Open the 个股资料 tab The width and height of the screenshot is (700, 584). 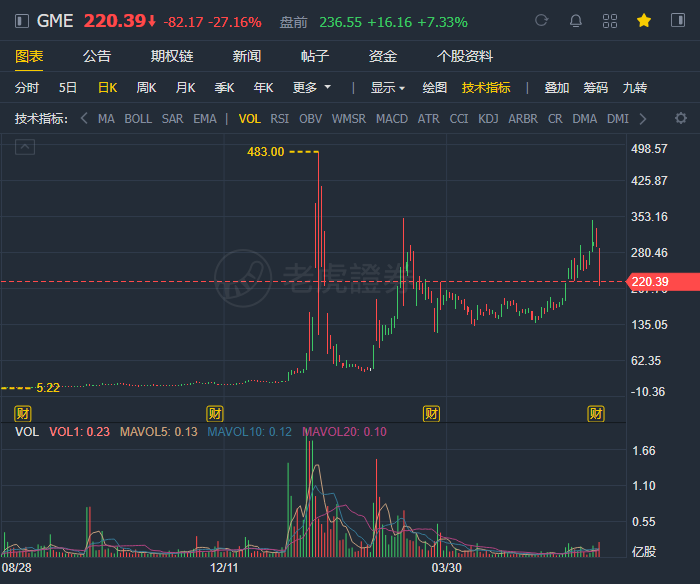click(x=465, y=56)
